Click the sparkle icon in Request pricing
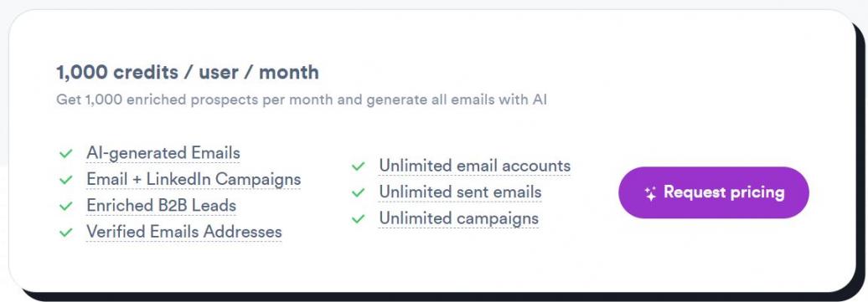The image size is (868, 302). pos(650,193)
